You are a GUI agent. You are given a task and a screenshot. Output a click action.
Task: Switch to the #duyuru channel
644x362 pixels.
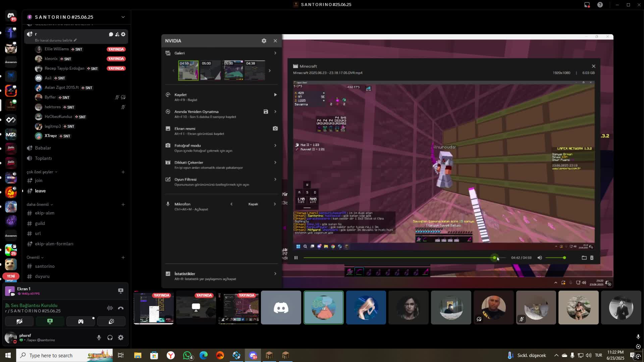click(x=42, y=276)
